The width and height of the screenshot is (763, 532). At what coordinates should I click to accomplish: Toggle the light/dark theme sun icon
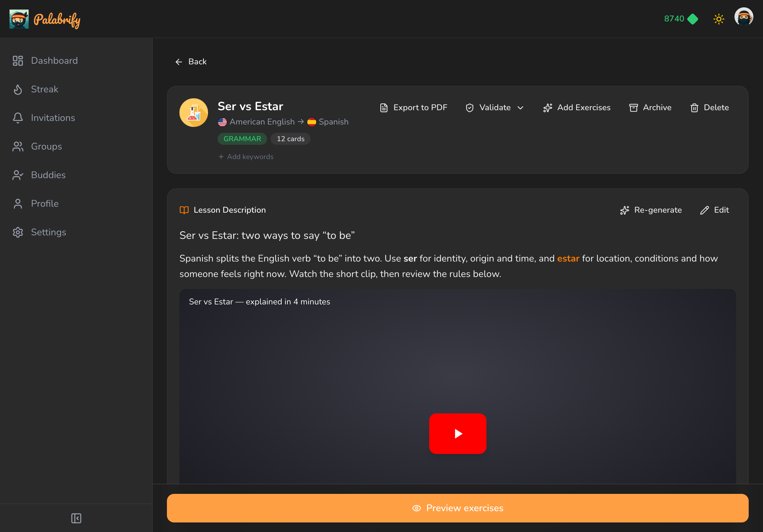[719, 19]
